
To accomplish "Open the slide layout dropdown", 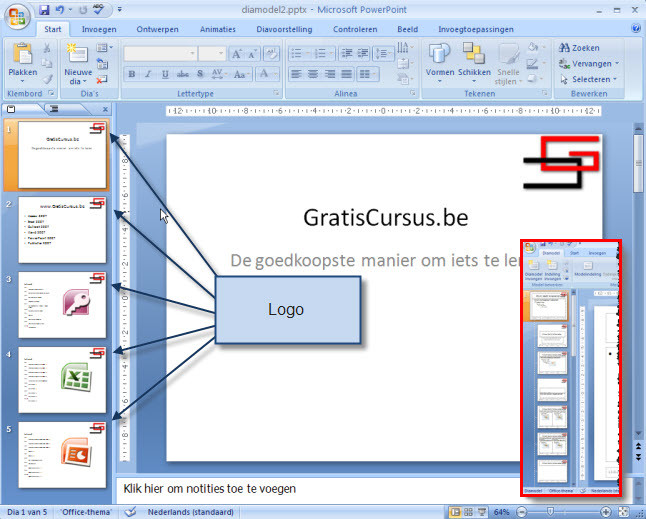I will tap(104, 48).
